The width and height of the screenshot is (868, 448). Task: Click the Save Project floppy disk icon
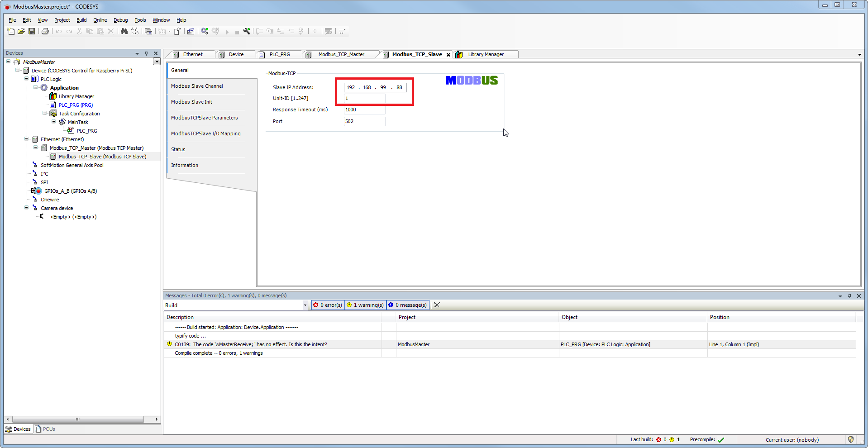32,31
